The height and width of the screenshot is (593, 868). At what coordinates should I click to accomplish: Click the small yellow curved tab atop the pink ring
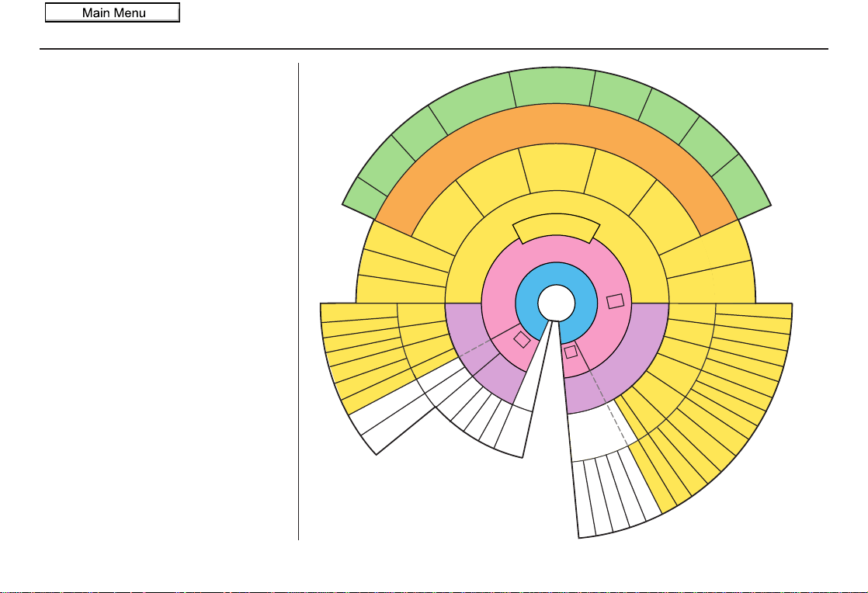557,226
